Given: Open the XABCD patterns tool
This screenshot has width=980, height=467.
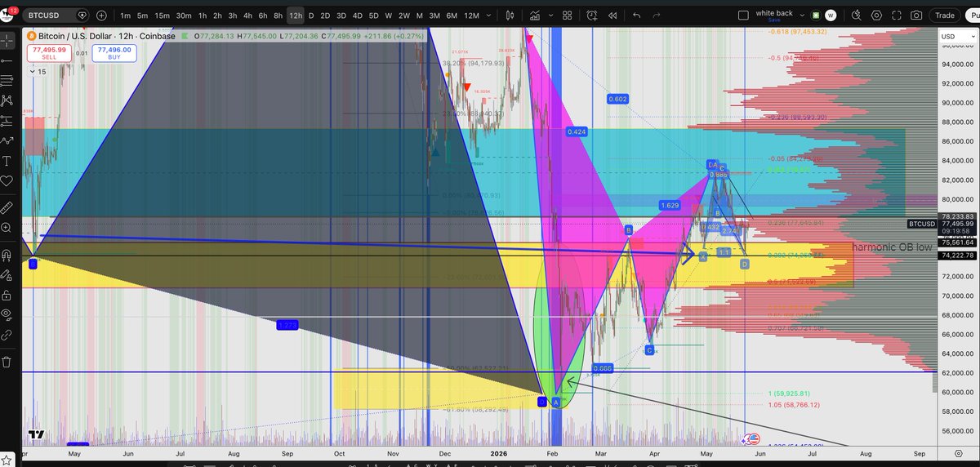Looking at the screenshot, I should (x=8, y=100).
